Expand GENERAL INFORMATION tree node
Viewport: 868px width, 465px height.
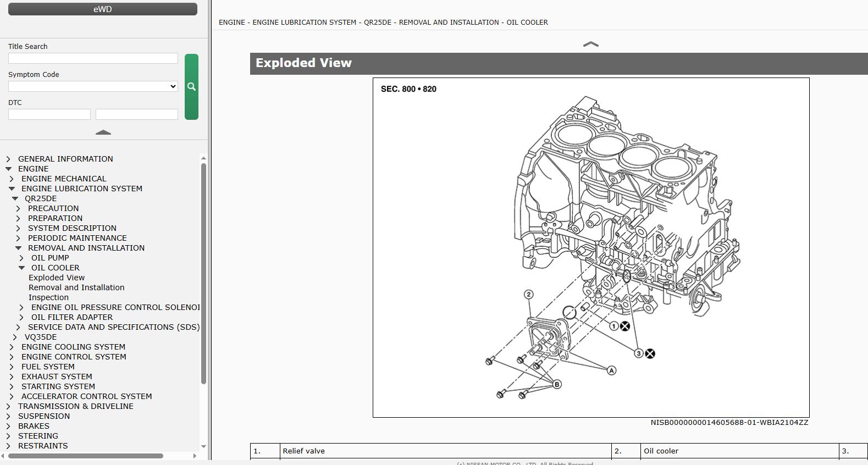tap(8, 159)
